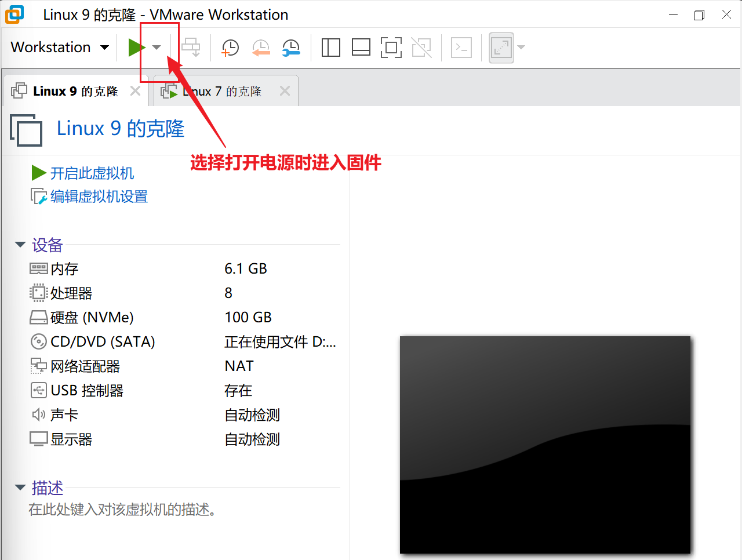Image resolution: width=742 pixels, height=560 pixels.
Task: Click the Unity mode toolbar icon
Action: click(421, 48)
